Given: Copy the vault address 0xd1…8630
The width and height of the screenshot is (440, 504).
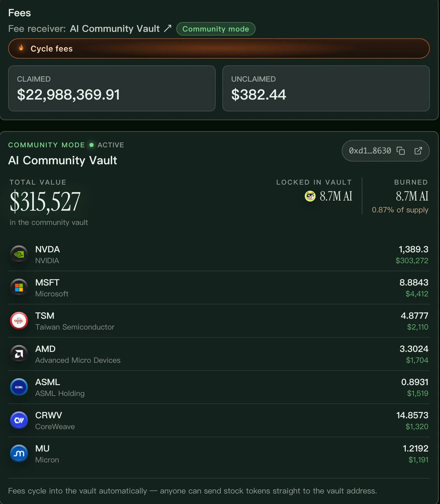Looking at the screenshot, I should tap(401, 151).
